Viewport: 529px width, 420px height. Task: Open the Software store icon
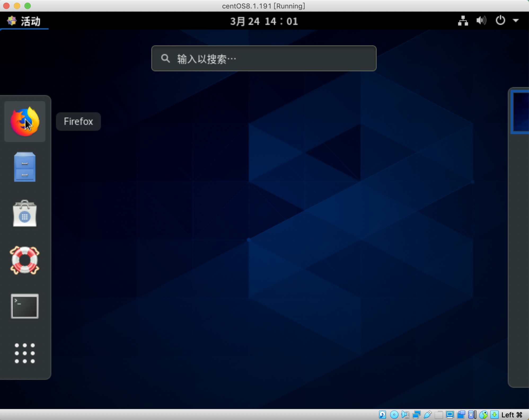25,214
